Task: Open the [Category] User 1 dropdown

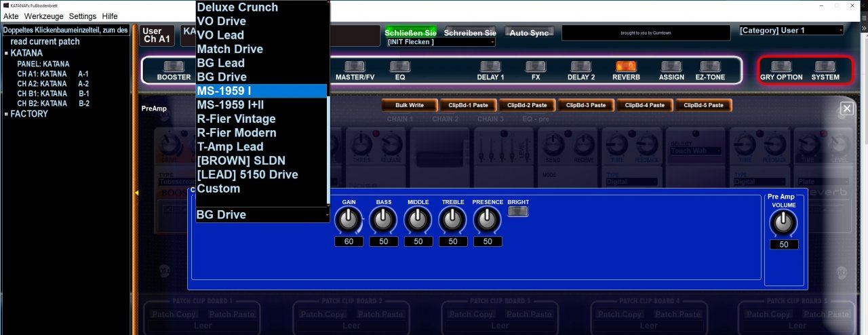Action: click(x=791, y=31)
